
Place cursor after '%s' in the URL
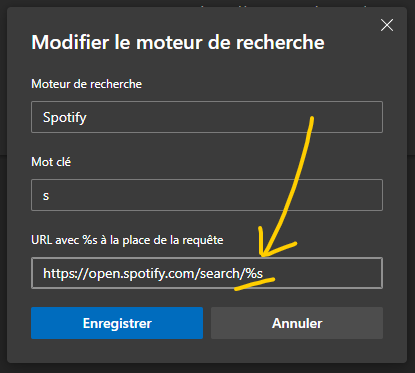(264, 274)
